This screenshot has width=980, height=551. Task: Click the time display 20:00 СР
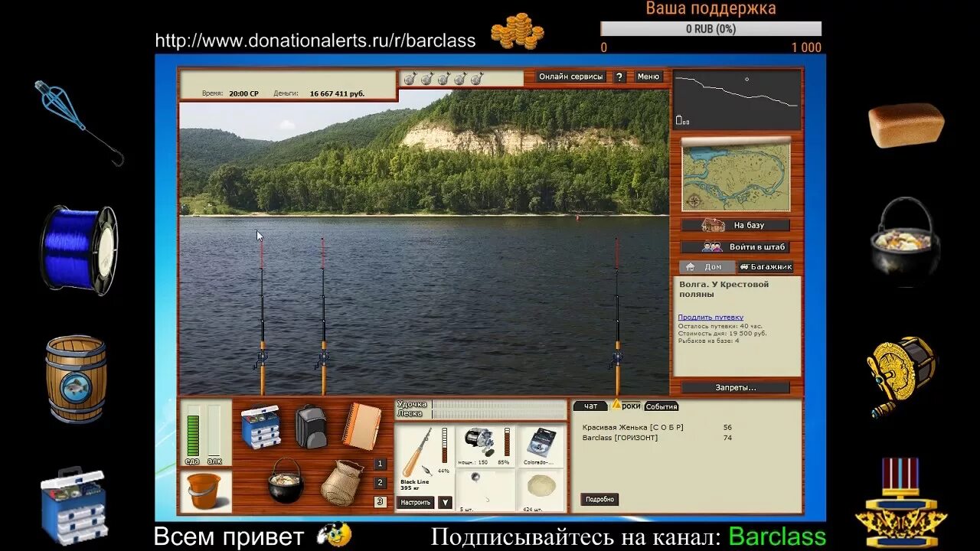[x=243, y=93]
